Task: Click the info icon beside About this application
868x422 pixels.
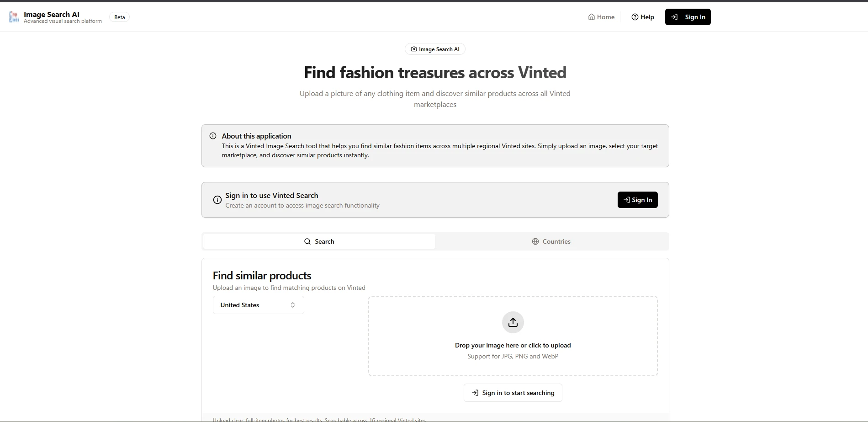Action: (213, 136)
